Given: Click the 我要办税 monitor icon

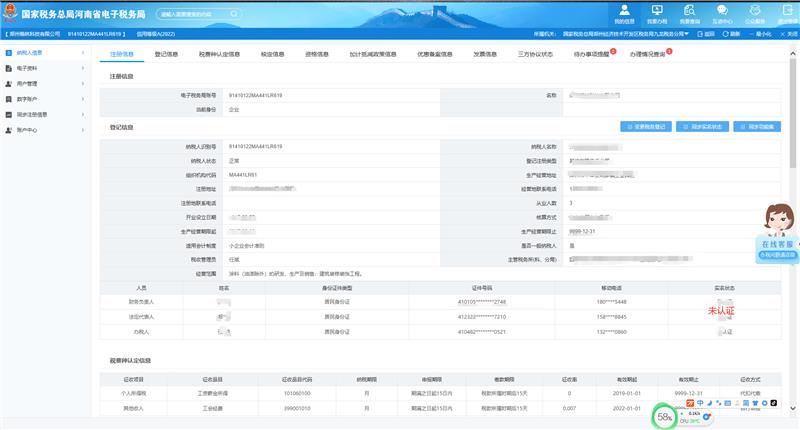Looking at the screenshot, I should click(657, 12).
